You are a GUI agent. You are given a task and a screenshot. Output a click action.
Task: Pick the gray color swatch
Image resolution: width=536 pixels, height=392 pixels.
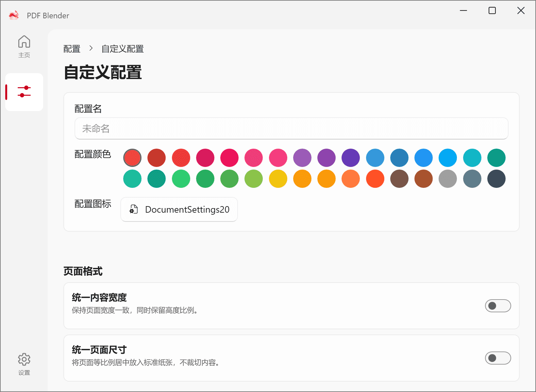(448, 179)
